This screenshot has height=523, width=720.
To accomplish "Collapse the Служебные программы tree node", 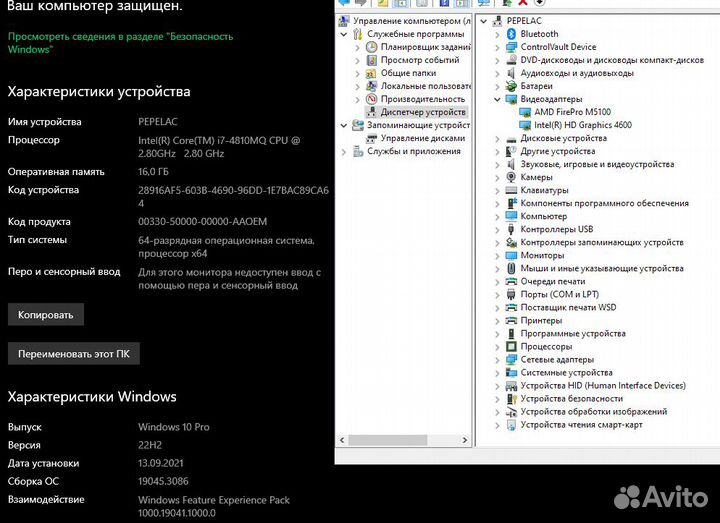I will [x=344, y=34].
